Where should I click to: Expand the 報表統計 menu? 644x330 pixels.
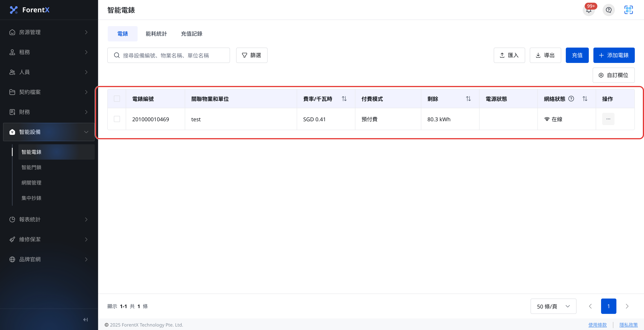click(49, 219)
